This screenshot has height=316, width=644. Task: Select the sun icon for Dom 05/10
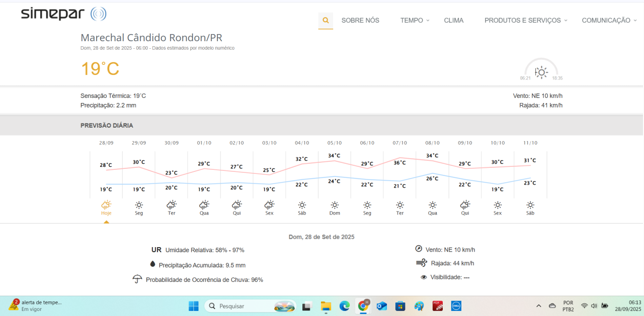click(335, 205)
